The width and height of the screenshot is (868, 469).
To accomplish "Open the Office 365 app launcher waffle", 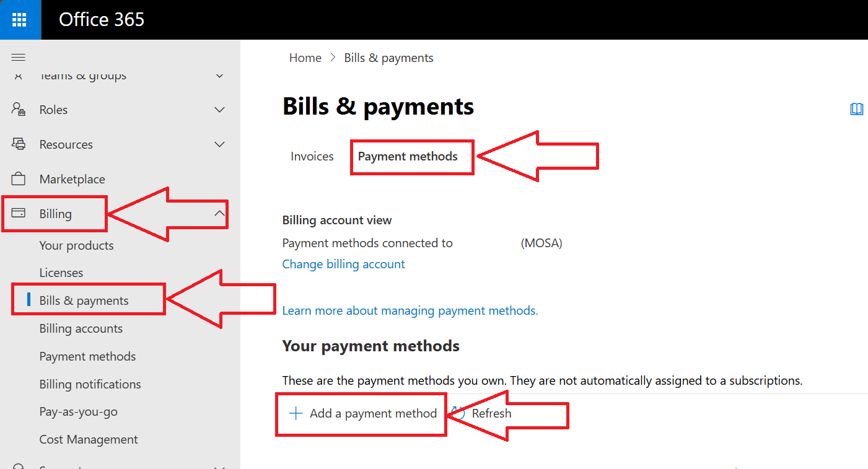I will (20, 19).
